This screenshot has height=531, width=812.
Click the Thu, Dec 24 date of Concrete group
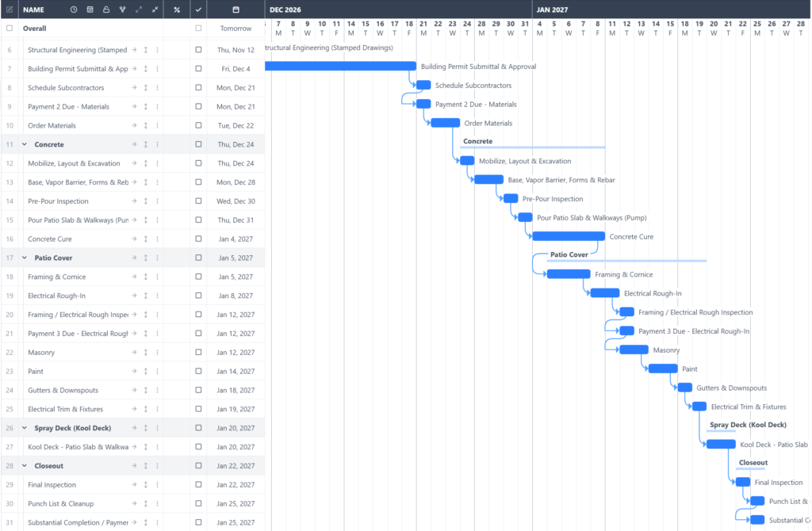(236, 144)
